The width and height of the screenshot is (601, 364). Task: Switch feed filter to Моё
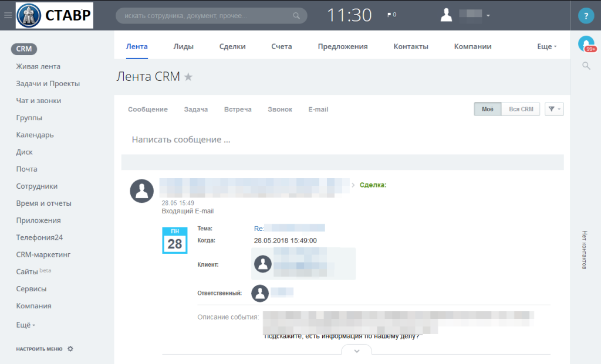tap(488, 109)
